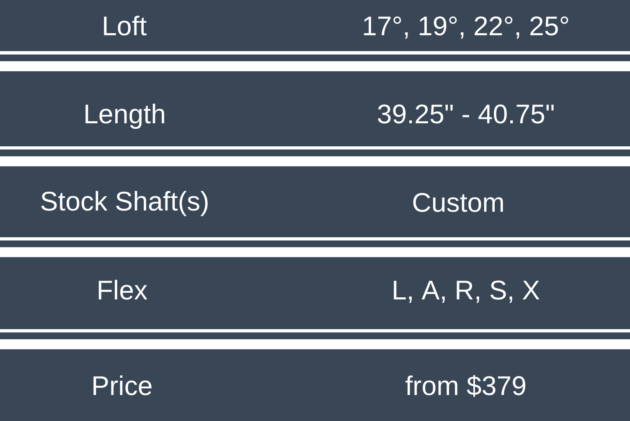The image size is (630, 421).
Task: Choose the L flex option
Action: [401, 291]
